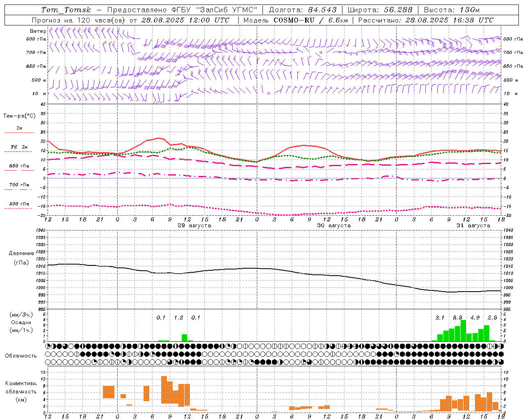Click the 29 августа date label
Viewport: 525px width, 420px height.
pos(194,226)
